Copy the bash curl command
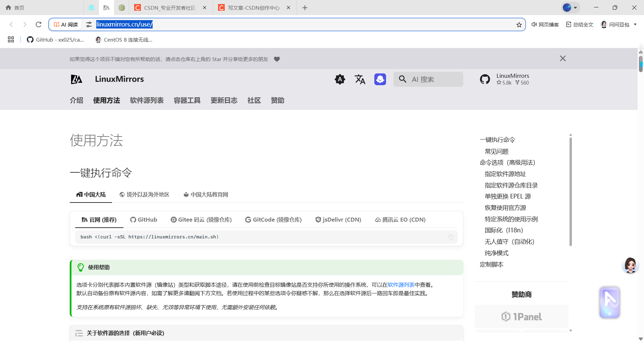 (x=451, y=237)
